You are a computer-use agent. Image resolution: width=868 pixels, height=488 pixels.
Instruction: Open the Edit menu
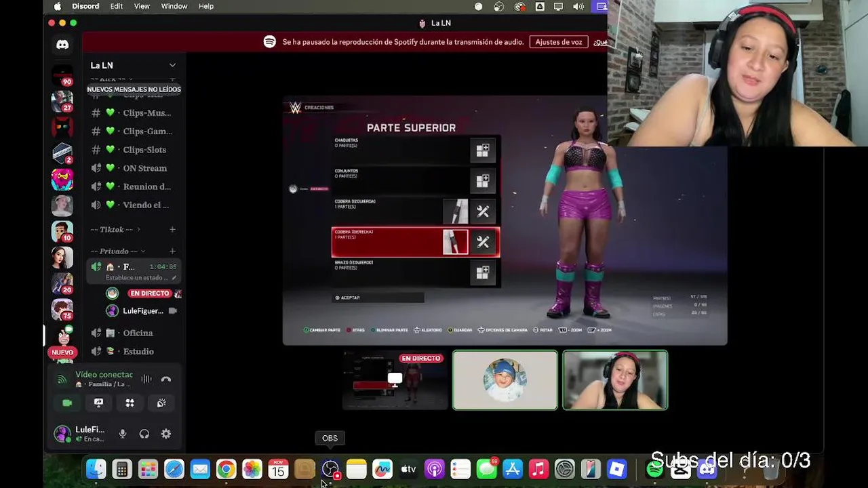pos(117,6)
